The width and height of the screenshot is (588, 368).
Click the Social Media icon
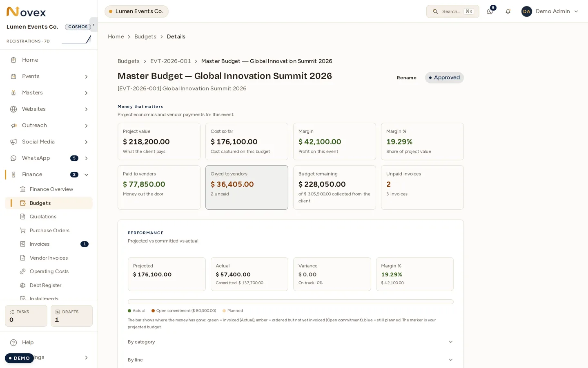(13, 142)
